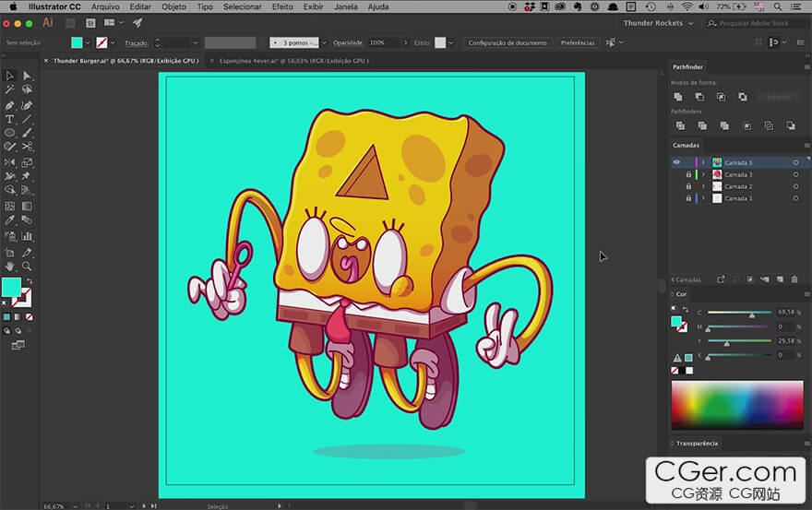Set fill to None in toolbox

tap(30, 317)
